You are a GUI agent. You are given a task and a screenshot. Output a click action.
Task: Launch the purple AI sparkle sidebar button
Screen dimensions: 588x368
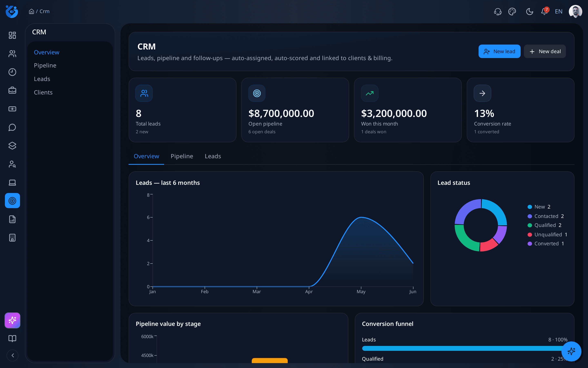[12, 320]
